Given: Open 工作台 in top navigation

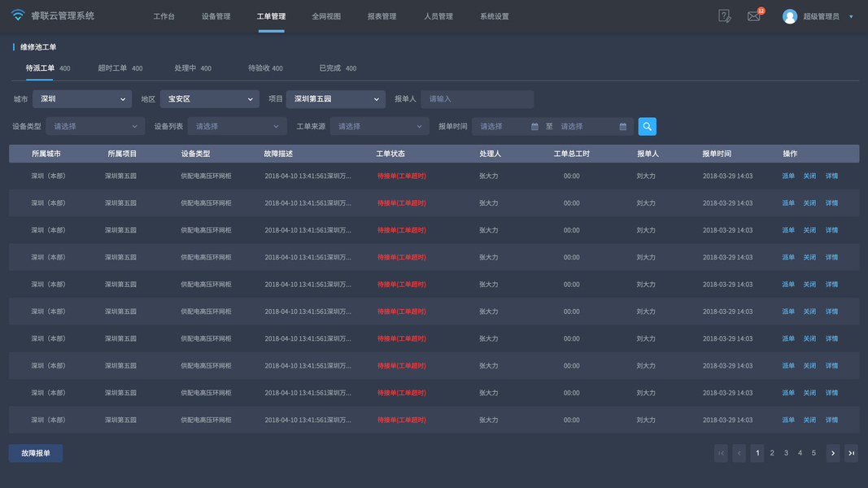Looking at the screenshot, I should point(164,16).
